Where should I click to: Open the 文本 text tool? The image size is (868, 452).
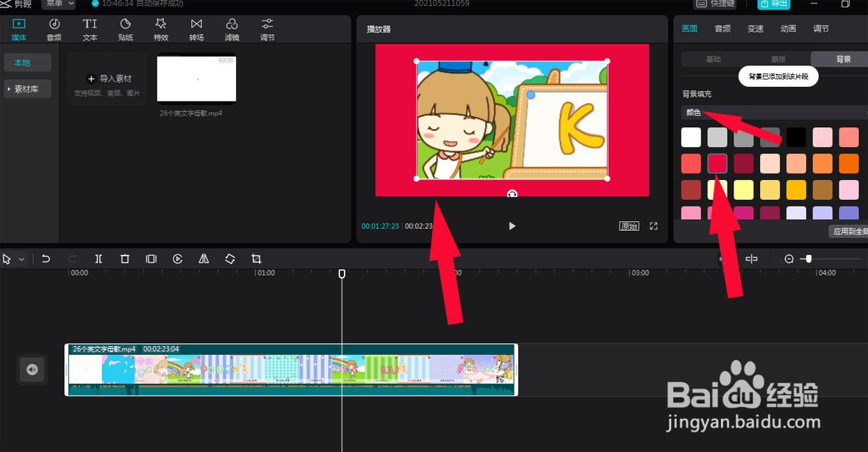click(90, 30)
